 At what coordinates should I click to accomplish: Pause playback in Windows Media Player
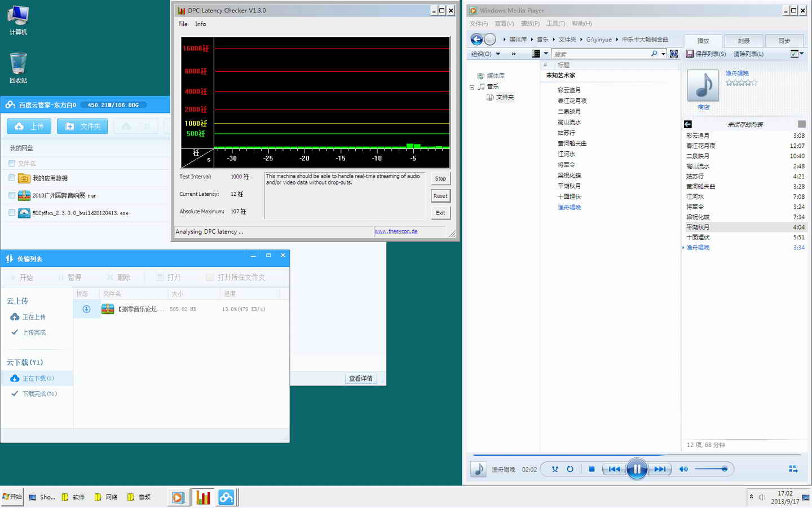637,469
